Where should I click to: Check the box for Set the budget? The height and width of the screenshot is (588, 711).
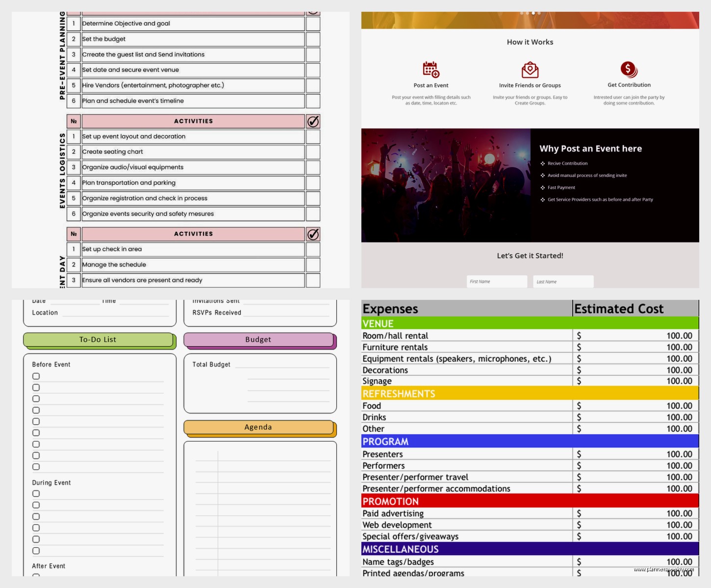click(313, 39)
